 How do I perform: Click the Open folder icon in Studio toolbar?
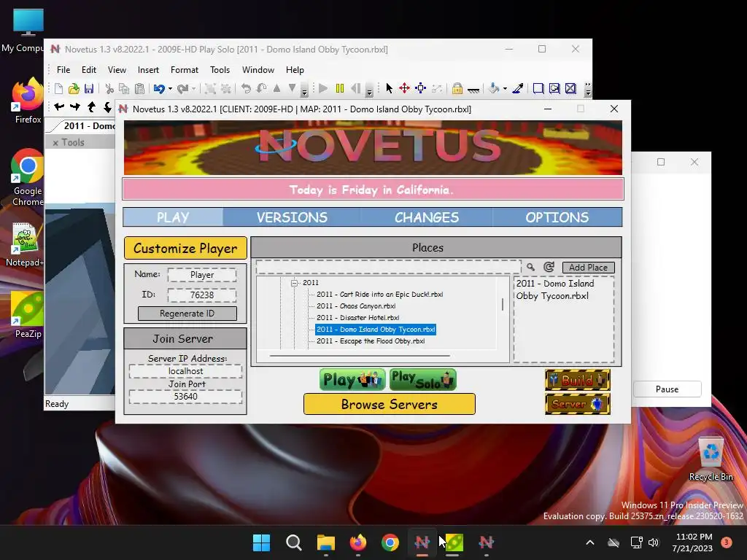(74, 88)
